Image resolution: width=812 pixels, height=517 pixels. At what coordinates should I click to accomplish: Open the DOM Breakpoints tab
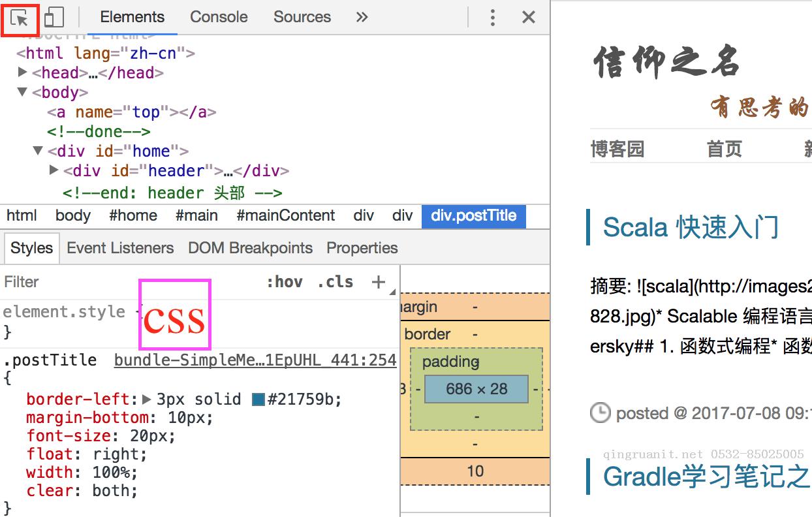(251, 248)
